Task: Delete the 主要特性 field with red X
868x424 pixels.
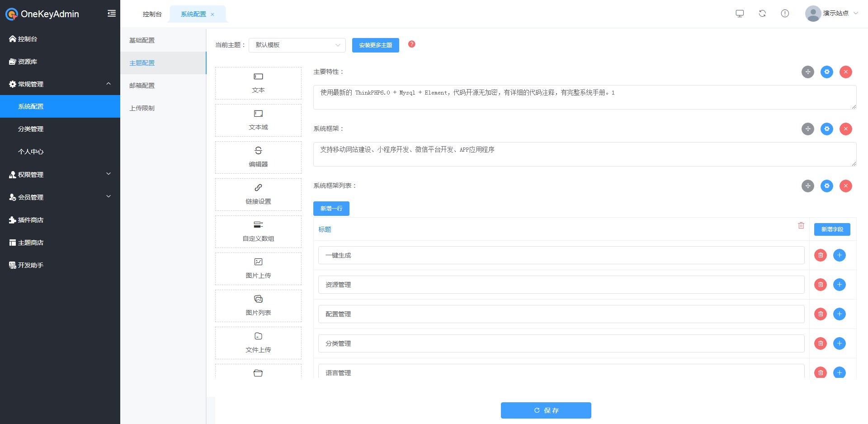Action: tap(846, 72)
